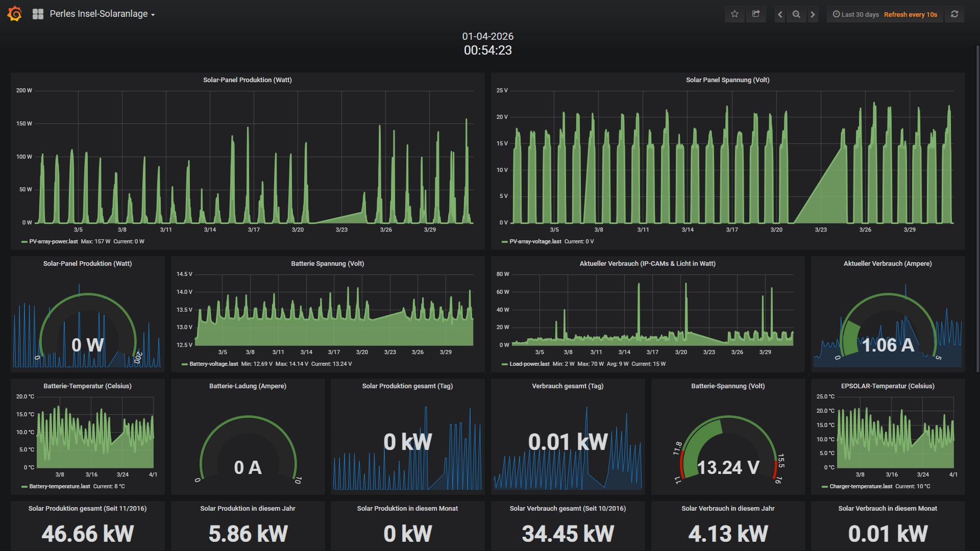Open Refresh every 10s interval selector
This screenshot has height=551, width=980.
[x=910, y=14]
